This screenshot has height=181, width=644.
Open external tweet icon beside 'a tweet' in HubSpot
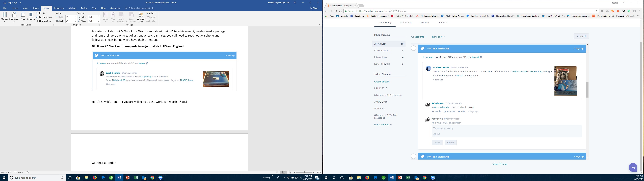pyautogui.click(x=481, y=57)
